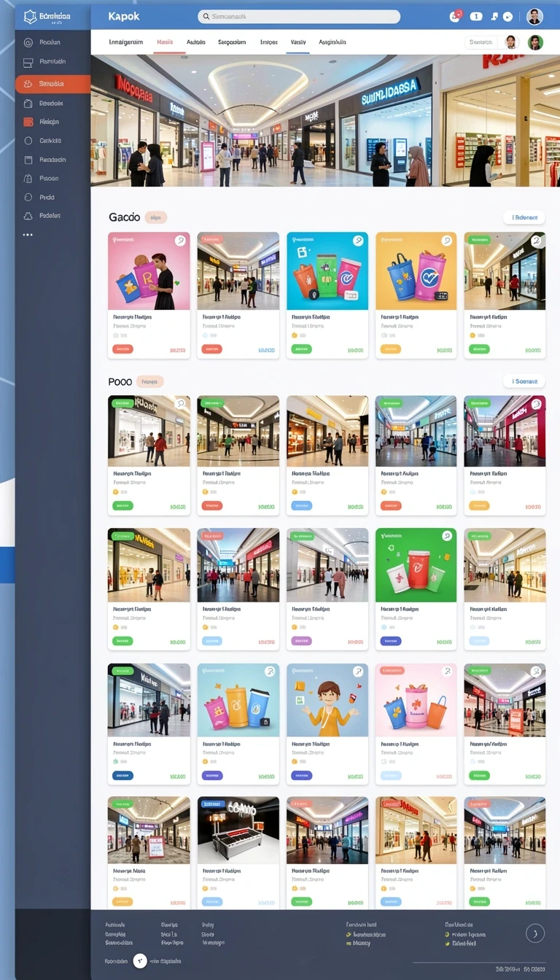Click the search icon on the pink card

point(180,241)
